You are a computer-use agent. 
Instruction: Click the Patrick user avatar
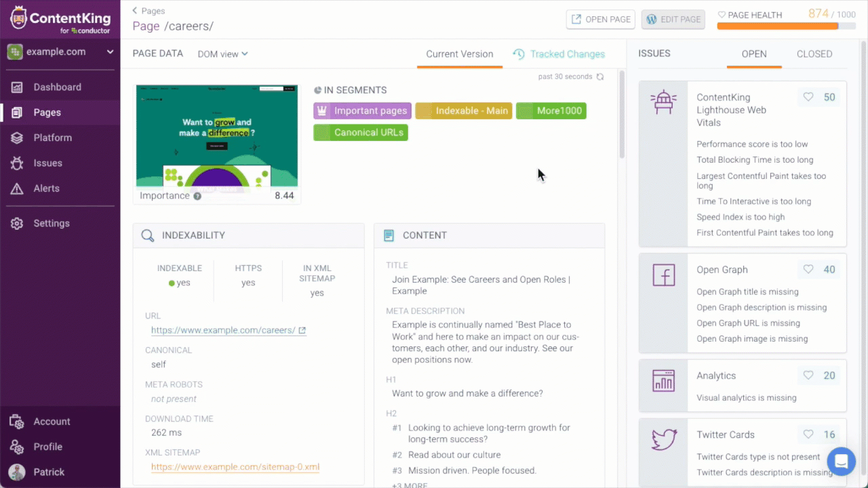[x=17, y=472]
